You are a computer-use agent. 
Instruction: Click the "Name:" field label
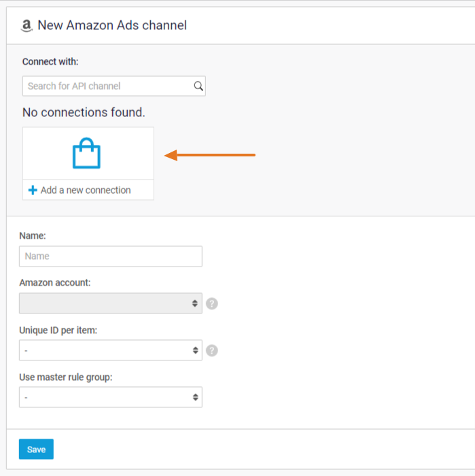(31, 236)
